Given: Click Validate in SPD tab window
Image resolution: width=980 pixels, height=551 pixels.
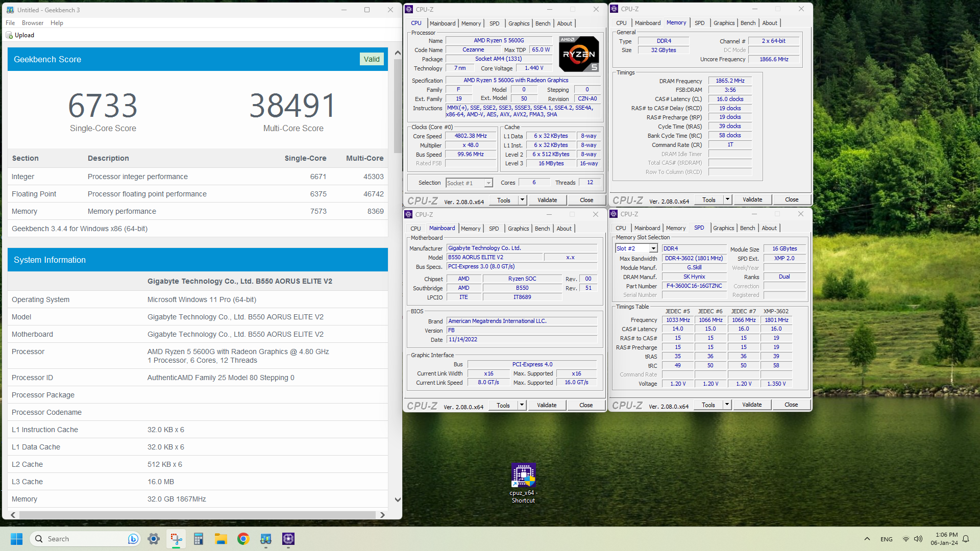Looking at the screenshot, I should point(752,405).
